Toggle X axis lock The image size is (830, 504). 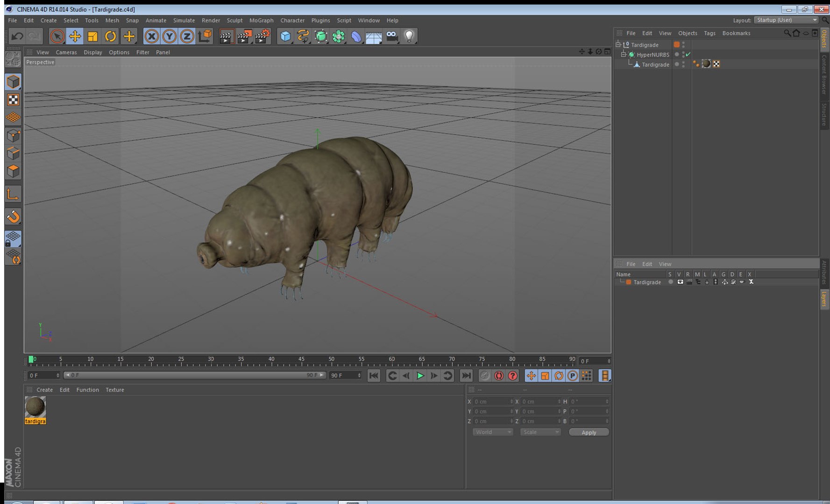tap(151, 36)
